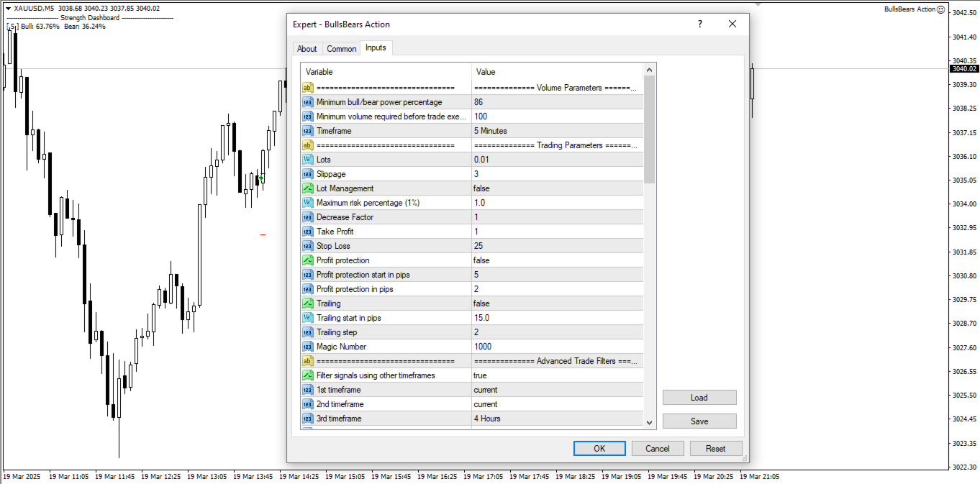This screenshot has width=980, height=484.
Task: Select the Inputs tab
Action: point(376,47)
